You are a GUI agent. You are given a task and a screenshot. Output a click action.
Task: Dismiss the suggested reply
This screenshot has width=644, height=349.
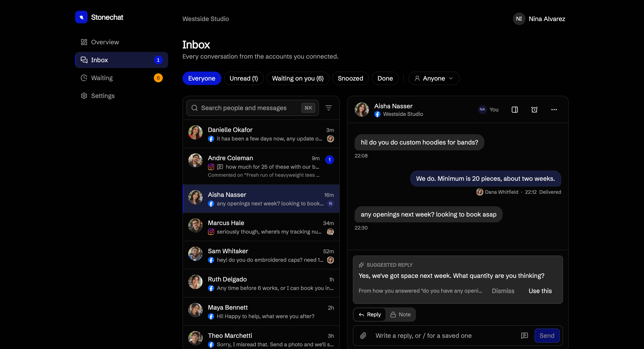tap(503, 291)
